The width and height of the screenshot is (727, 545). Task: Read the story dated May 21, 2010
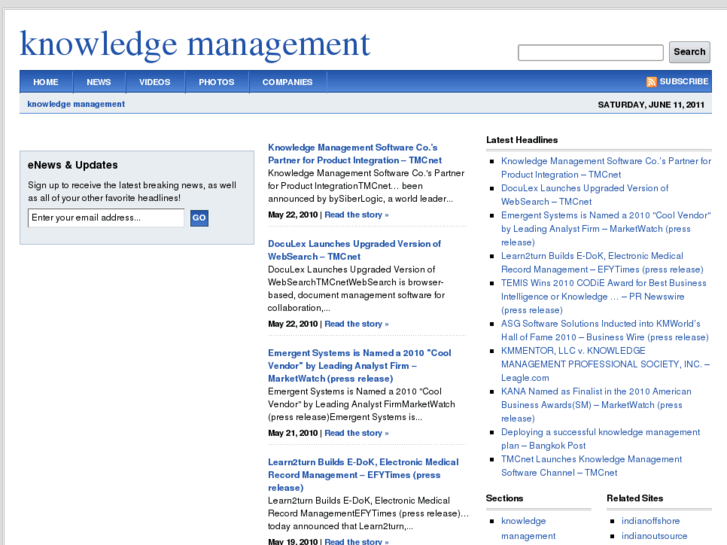pyautogui.click(x=357, y=433)
